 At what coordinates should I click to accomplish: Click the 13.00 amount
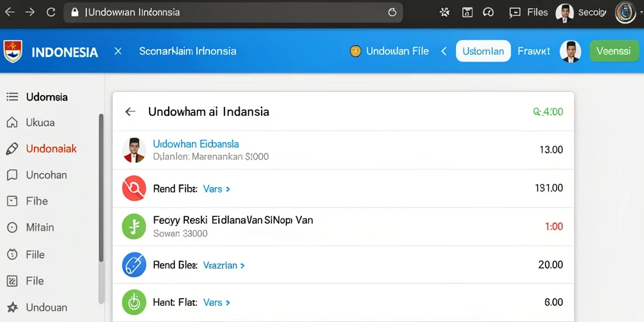pos(551,150)
